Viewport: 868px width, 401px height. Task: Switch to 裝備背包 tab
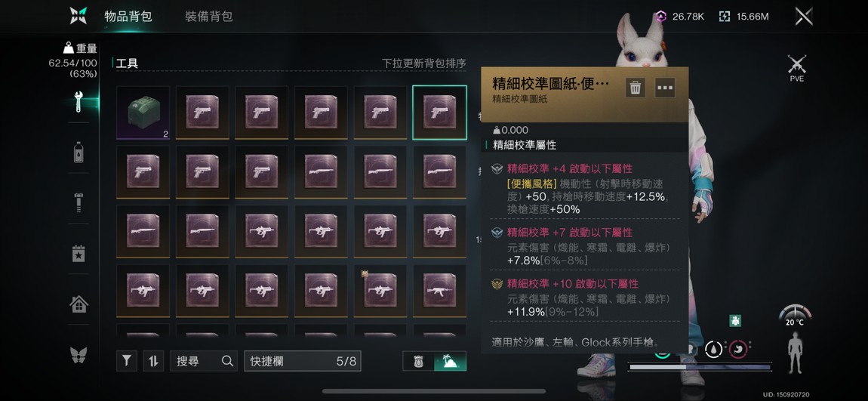coord(208,17)
